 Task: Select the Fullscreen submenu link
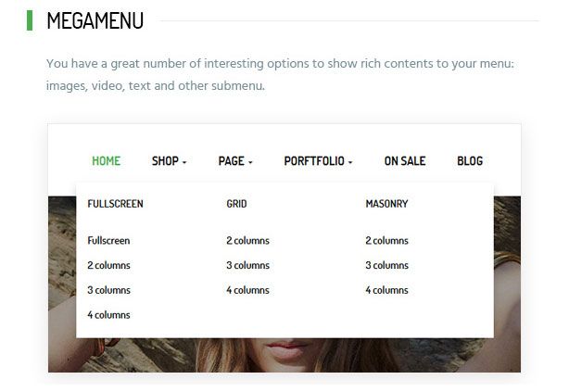point(108,241)
